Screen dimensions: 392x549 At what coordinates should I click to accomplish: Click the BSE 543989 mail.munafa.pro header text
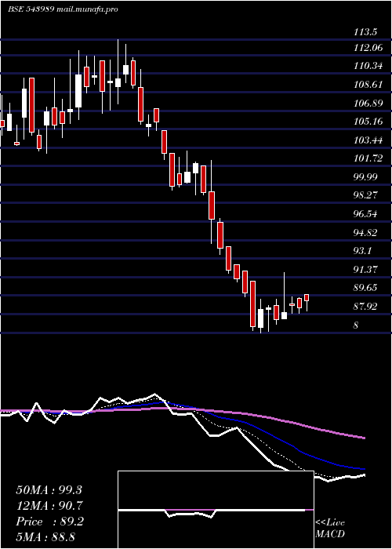tap(63, 9)
